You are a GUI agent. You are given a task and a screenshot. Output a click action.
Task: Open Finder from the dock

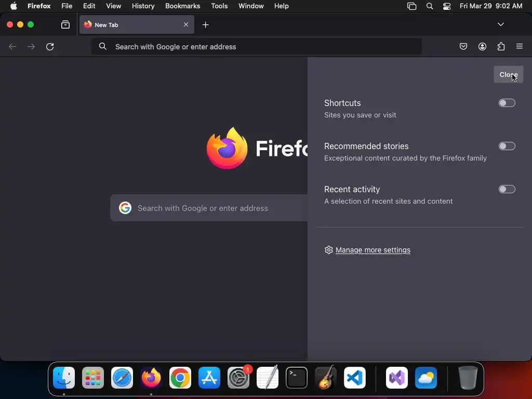[x=64, y=377]
